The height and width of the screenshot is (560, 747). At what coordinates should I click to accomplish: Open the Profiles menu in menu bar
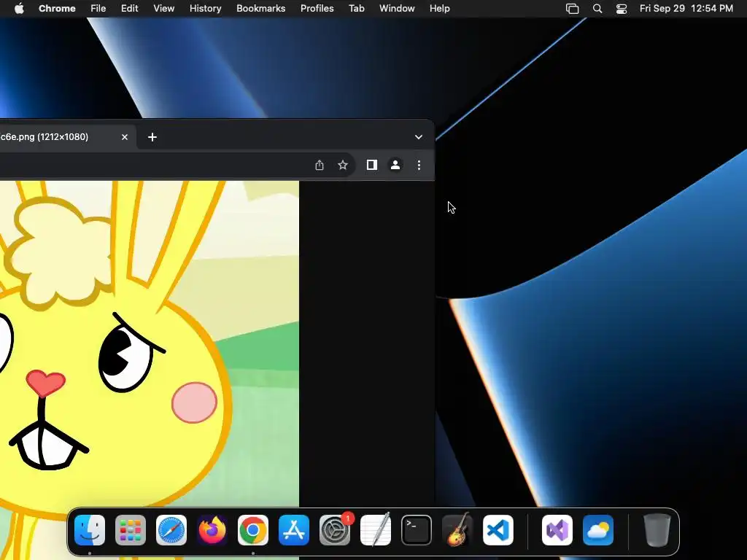pos(317,9)
